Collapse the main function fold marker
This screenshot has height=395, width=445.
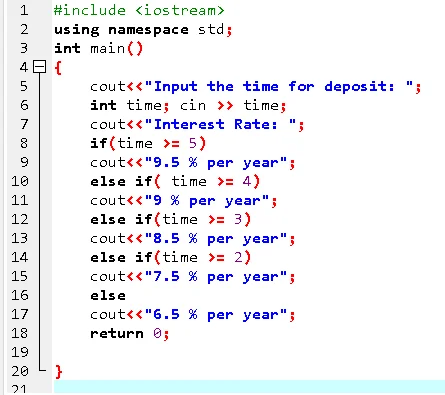[39, 67]
